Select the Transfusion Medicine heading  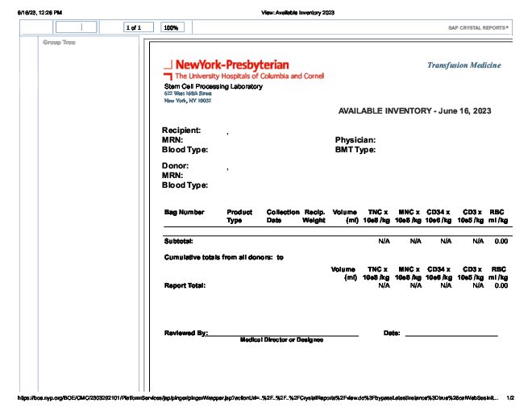point(463,65)
